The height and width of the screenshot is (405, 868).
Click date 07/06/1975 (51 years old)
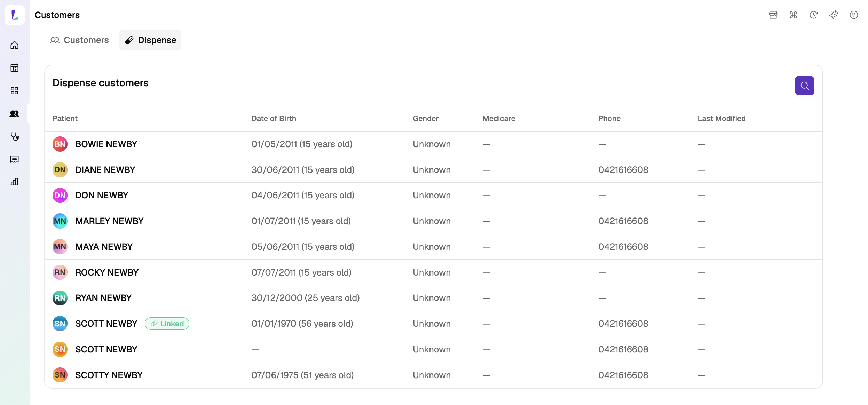[x=302, y=375]
